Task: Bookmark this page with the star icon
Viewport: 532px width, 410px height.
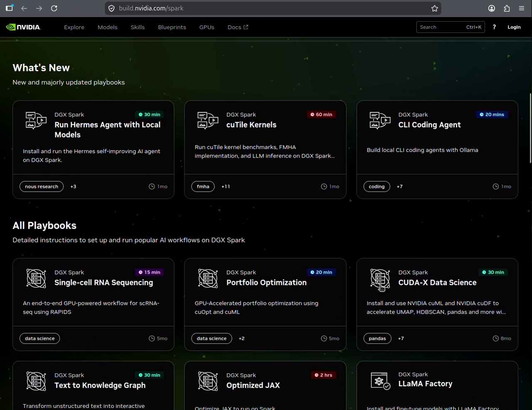Action: pyautogui.click(x=434, y=8)
